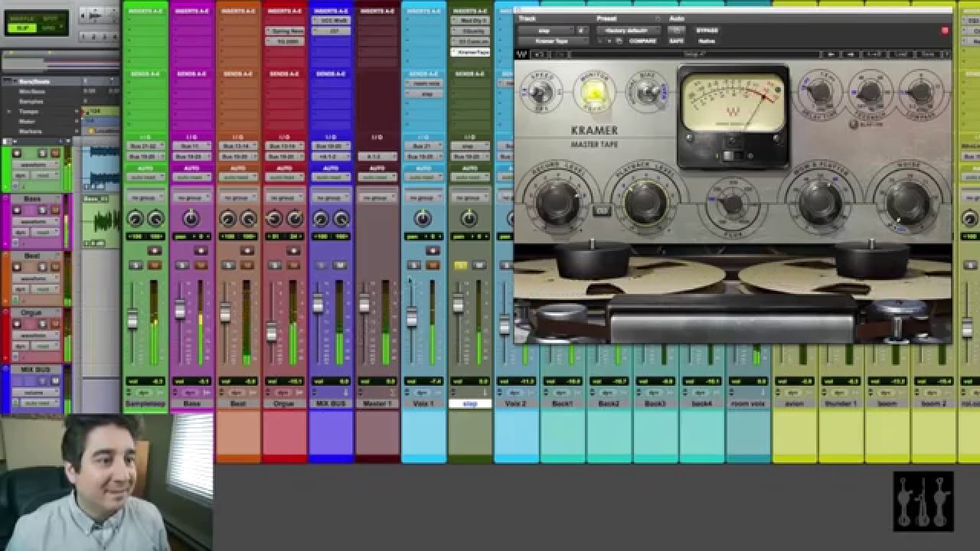Viewport: 980px width, 551px height.
Task: Click the Voix 1 channel volume fader
Action: [411, 316]
